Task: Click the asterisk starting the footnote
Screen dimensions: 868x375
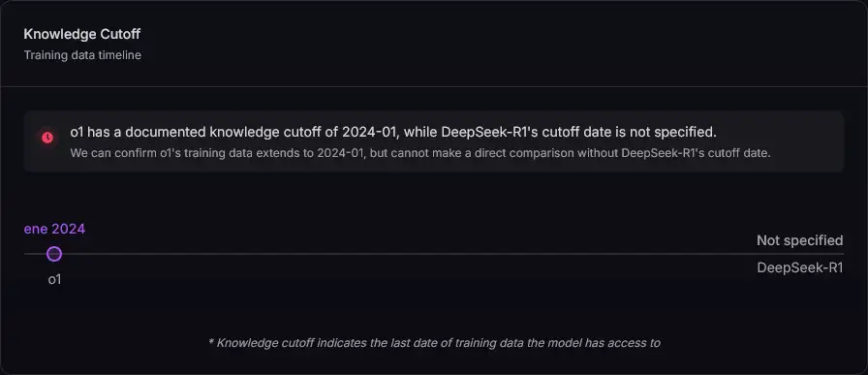Action: 211,342
